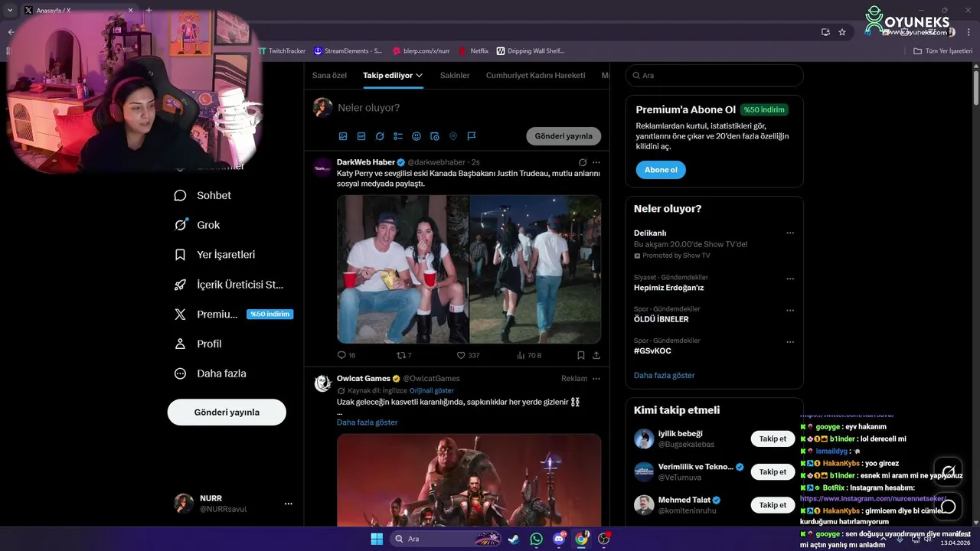Open Tüm Yer İşaretleri folder
The width and height of the screenshot is (980, 551).
click(943, 51)
